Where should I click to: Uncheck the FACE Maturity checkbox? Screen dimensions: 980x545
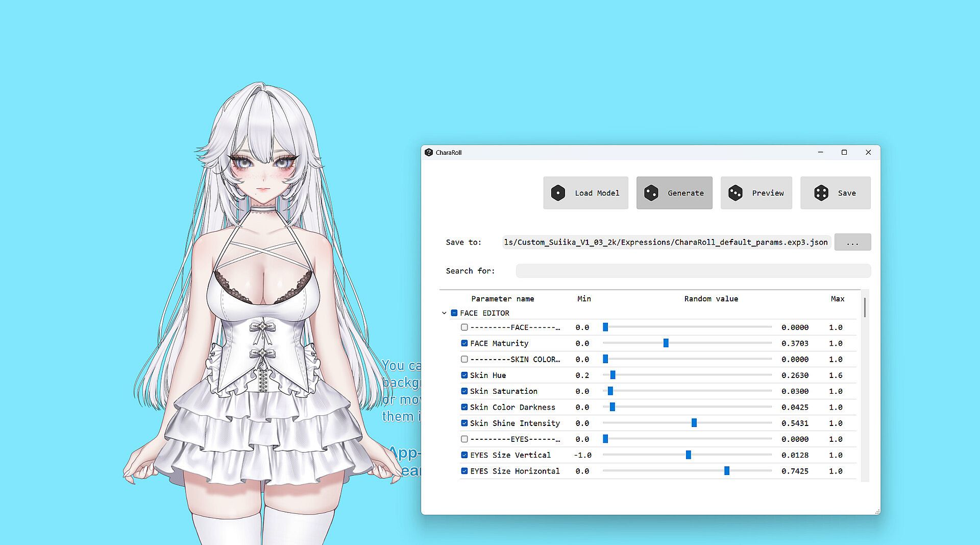[x=464, y=343]
